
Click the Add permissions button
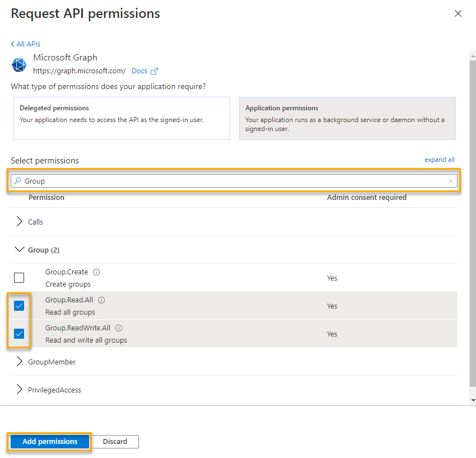[x=49, y=441]
